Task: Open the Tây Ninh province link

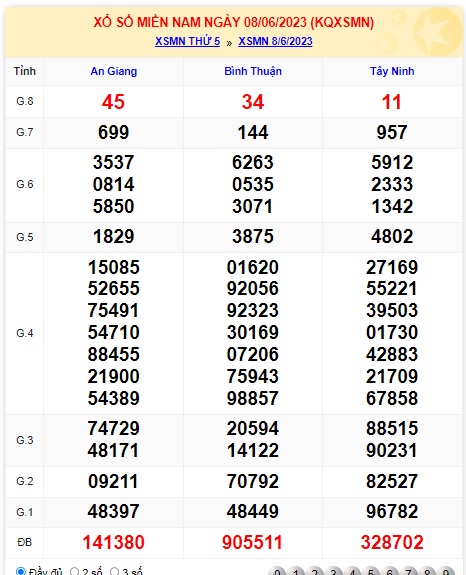Action: click(392, 71)
